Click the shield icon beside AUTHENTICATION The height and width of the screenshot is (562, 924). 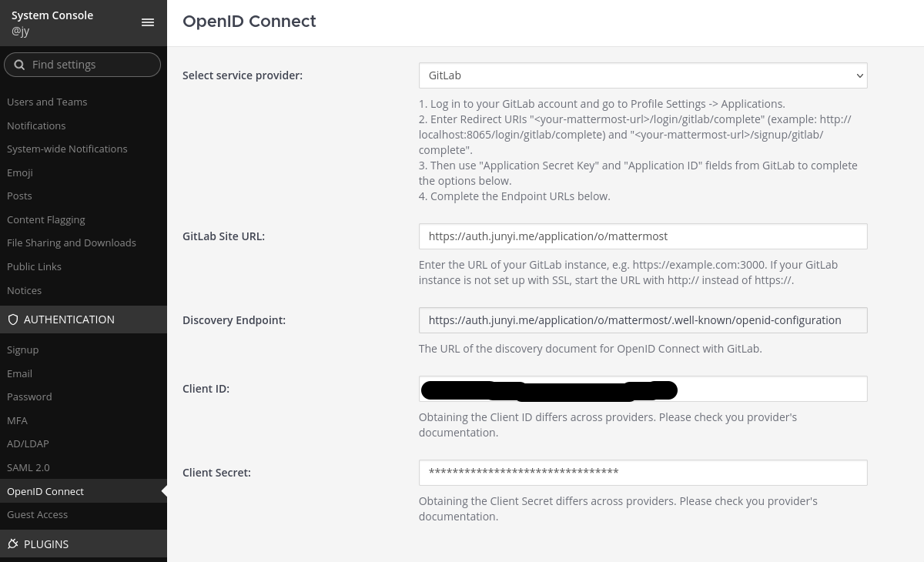[13, 319]
